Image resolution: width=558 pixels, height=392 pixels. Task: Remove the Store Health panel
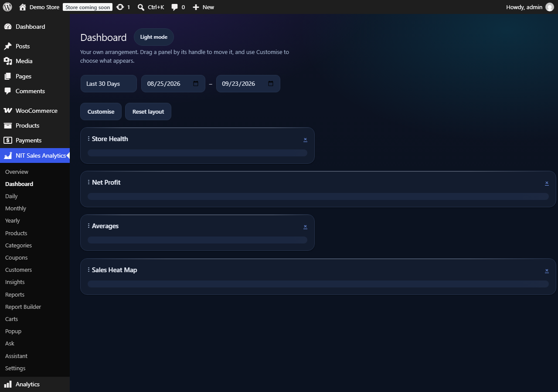[305, 139]
